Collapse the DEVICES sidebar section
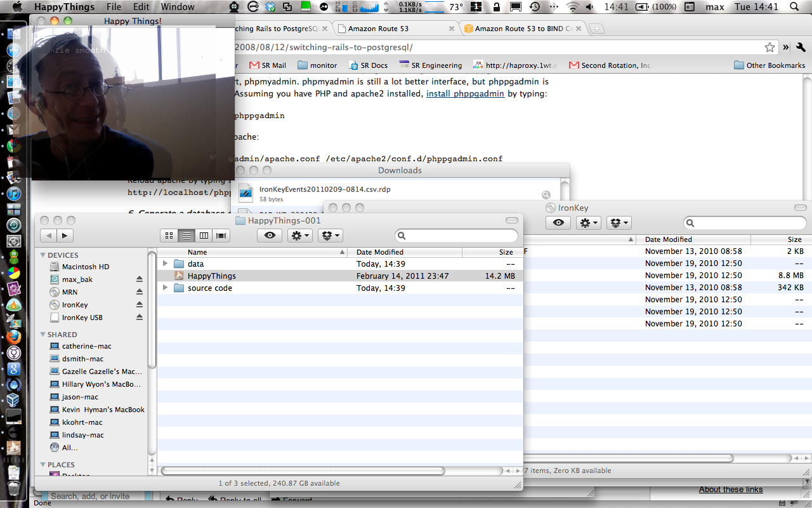Viewport: 812px width, 508px height. [43, 255]
